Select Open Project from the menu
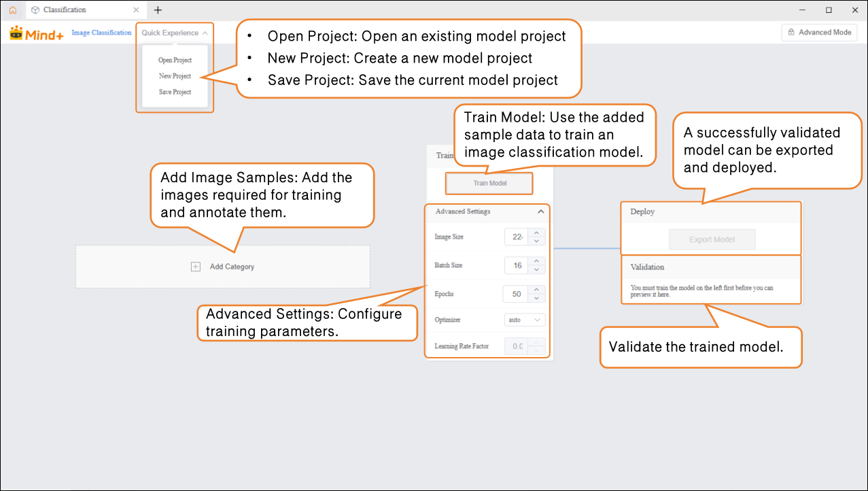 pos(175,61)
